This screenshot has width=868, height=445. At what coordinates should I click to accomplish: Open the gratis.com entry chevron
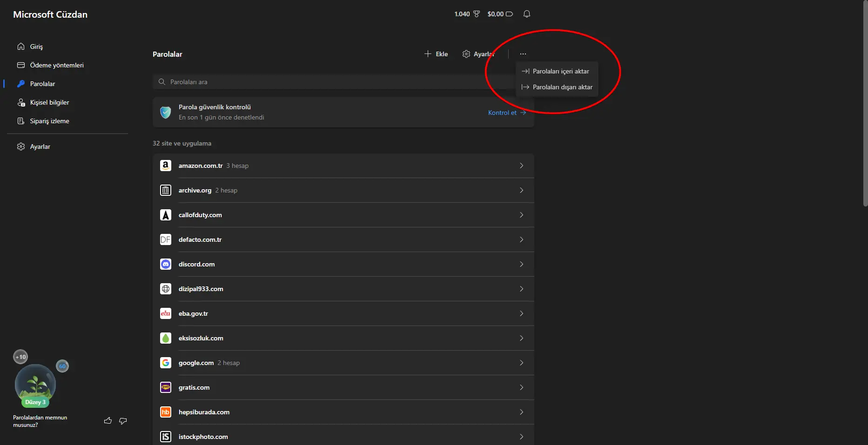pyautogui.click(x=521, y=387)
